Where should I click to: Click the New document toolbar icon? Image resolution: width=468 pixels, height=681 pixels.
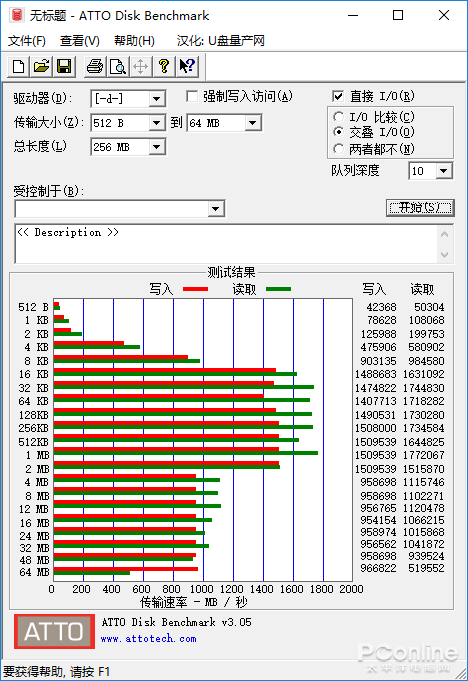tap(18, 66)
